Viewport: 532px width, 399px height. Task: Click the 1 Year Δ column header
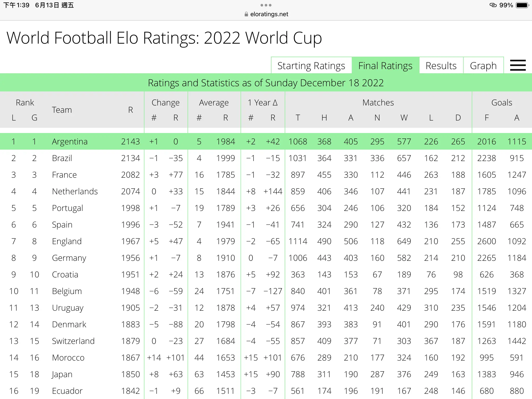pyautogui.click(x=263, y=103)
